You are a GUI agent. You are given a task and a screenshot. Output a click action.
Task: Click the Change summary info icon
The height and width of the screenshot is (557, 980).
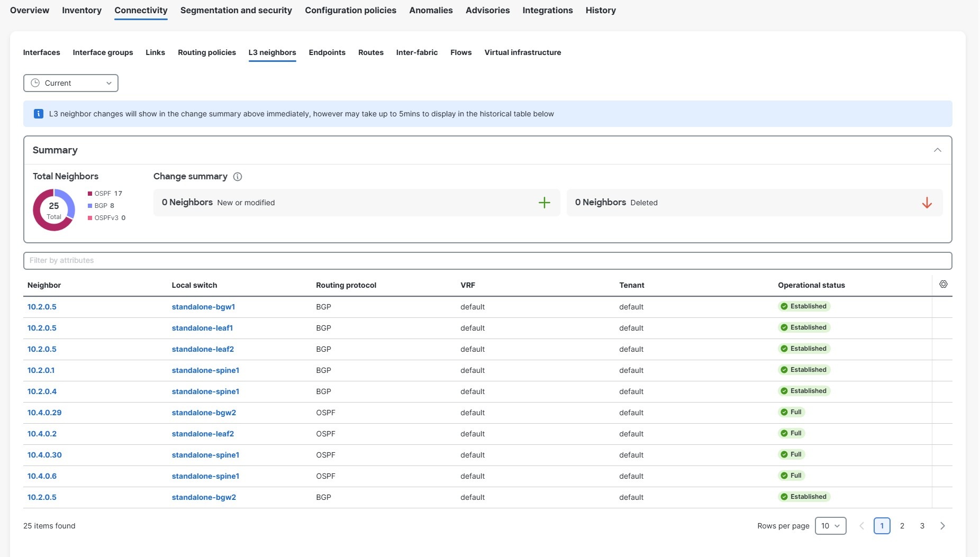238,177
